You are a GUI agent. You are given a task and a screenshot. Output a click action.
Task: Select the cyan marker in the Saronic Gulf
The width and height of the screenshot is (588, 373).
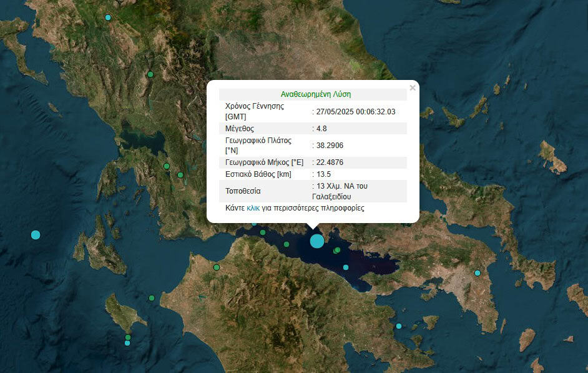[398, 326]
